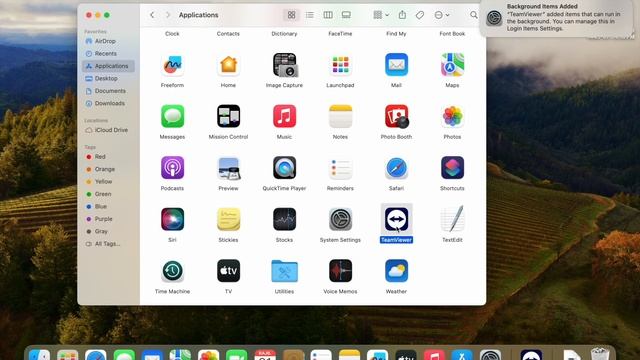Select the TeamViewer app in Finder window
The image size is (640, 360).
(396, 219)
